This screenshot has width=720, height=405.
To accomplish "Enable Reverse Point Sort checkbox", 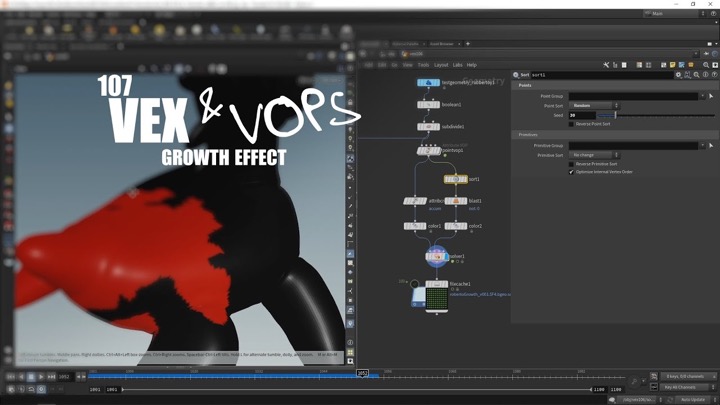I will [572, 124].
